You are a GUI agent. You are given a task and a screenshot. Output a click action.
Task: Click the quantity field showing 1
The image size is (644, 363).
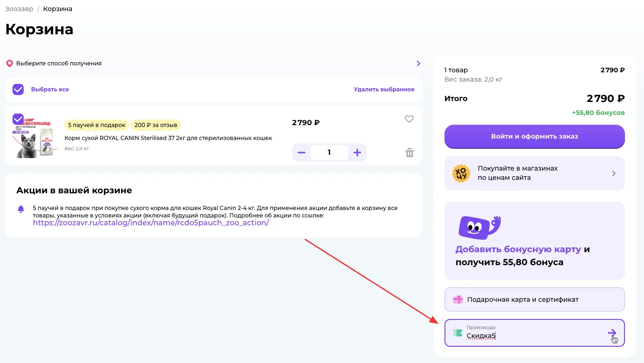coord(329,153)
